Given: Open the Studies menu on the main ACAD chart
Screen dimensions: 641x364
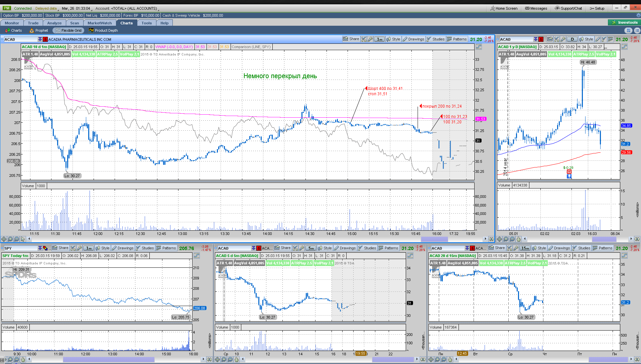Looking at the screenshot, I should [435, 39].
